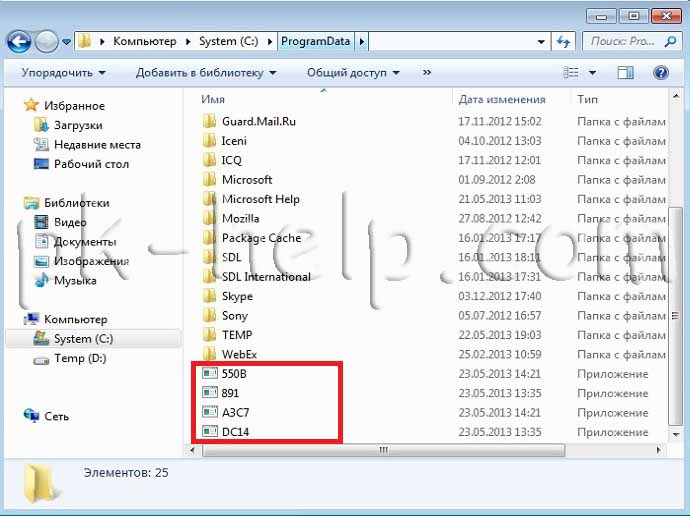Click the vertical scrollbar down arrow

676,435
